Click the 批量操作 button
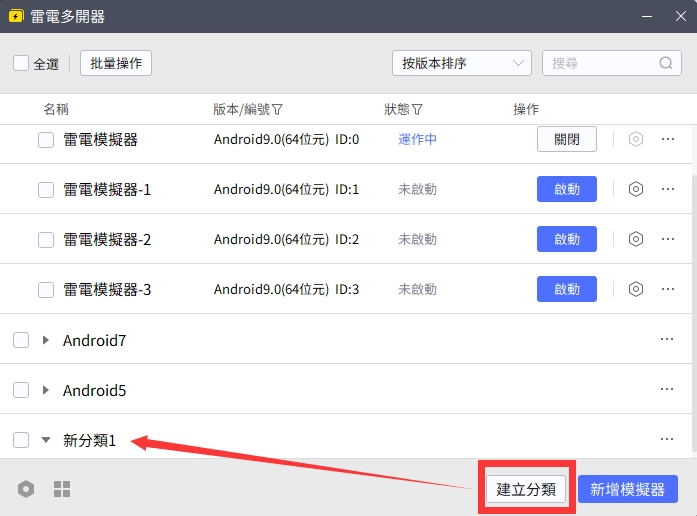697x516 pixels. 116,63
